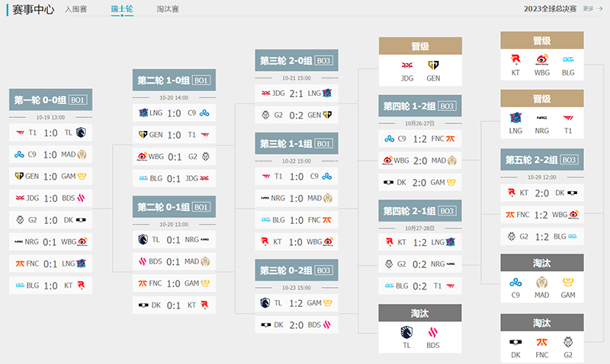The width and height of the screenshot is (610, 364).
Task: Click the NRG logo in second 晋级 box
Action: coord(542,118)
